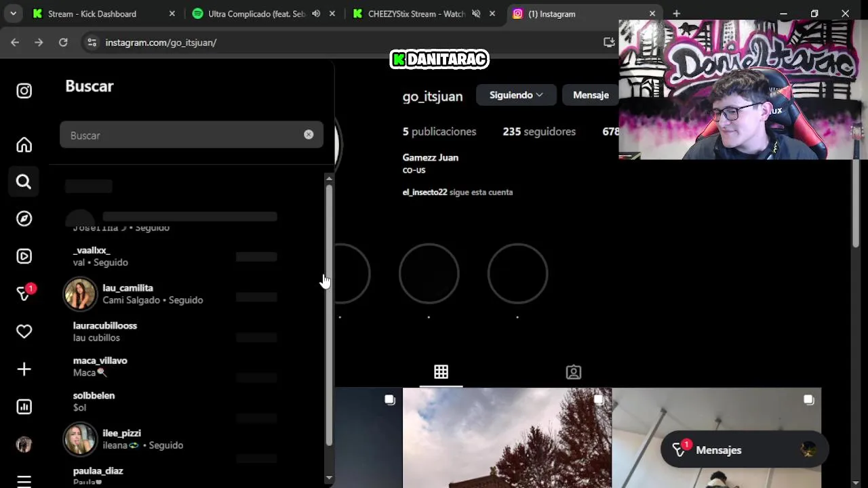The width and height of the screenshot is (868, 488).
Task: Open the tab search dropdown arrow
Action: point(13,14)
